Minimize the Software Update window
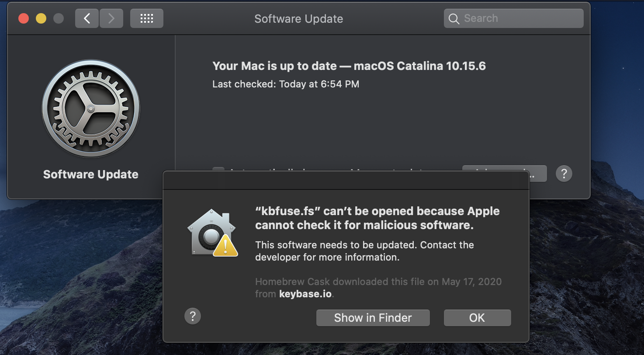The width and height of the screenshot is (644, 355). coord(41,18)
